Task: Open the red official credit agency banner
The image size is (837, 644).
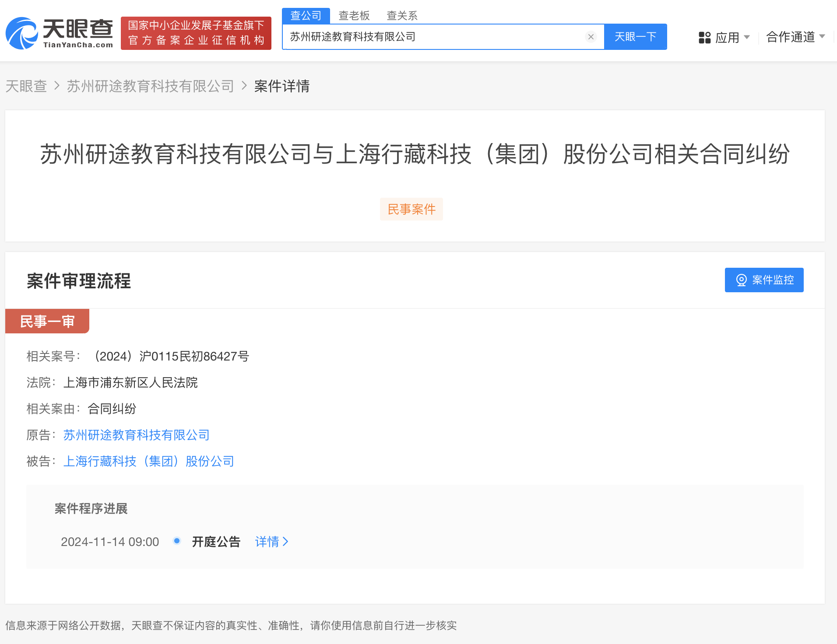Action: coord(196,33)
